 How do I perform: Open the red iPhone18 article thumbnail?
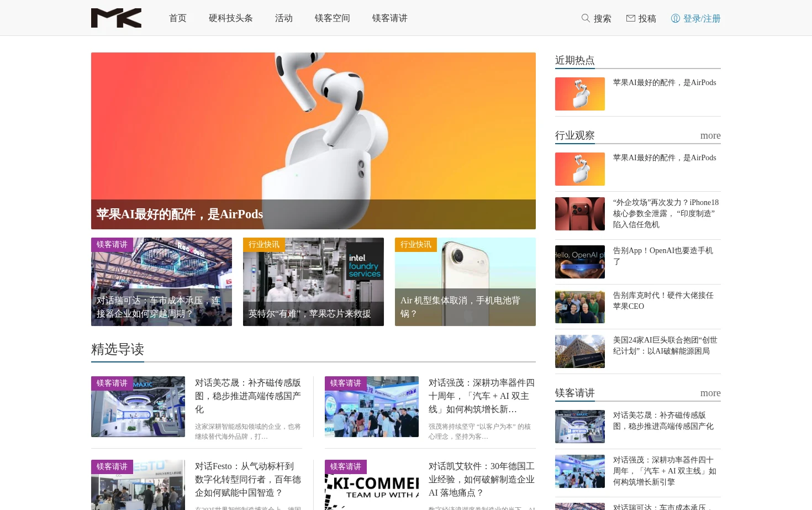pyautogui.click(x=580, y=214)
